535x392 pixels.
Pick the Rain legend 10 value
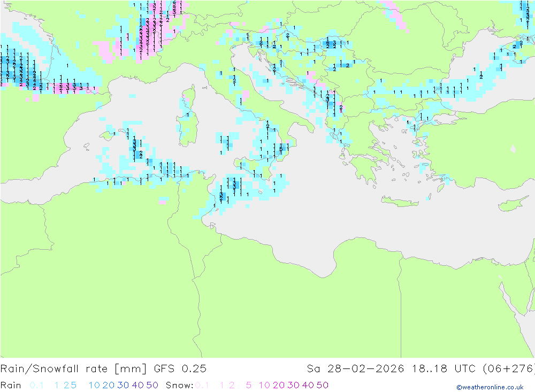(94, 385)
